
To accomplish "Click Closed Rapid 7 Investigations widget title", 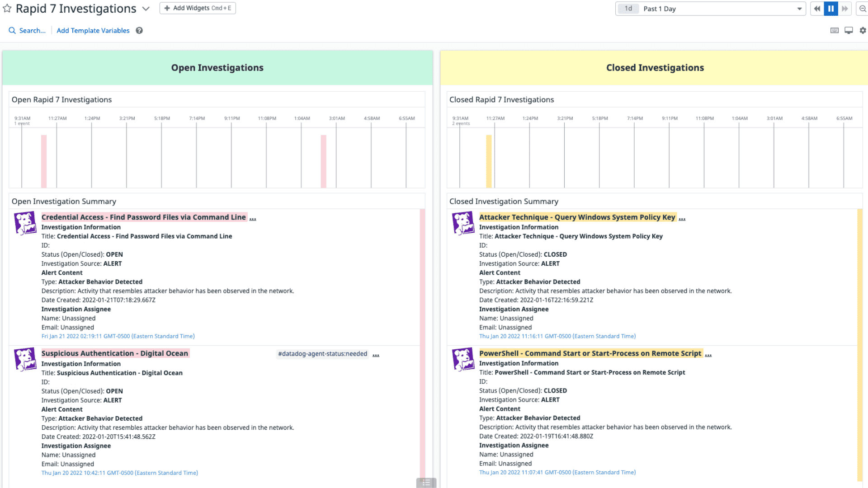I will [x=501, y=99].
